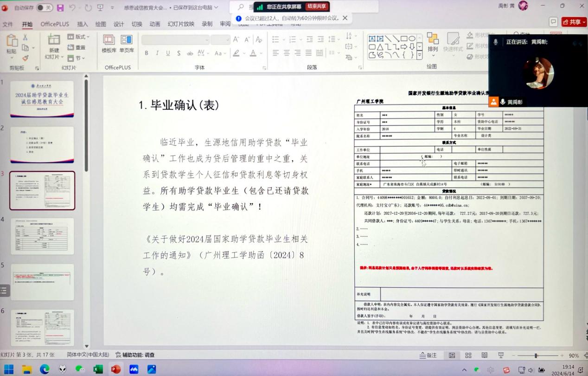Click the 排列 arrange icon
Image resolution: width=588 pixels, height=376 pixels.
433,42
